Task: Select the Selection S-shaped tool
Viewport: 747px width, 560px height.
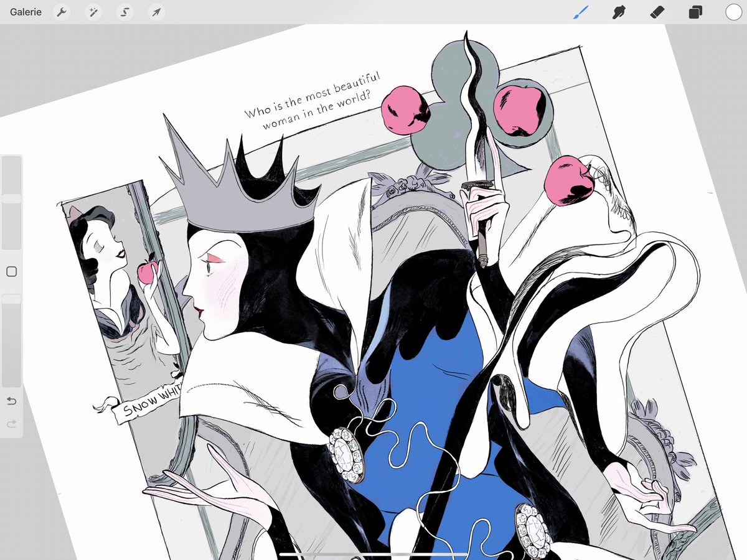Action: point(125,12)
